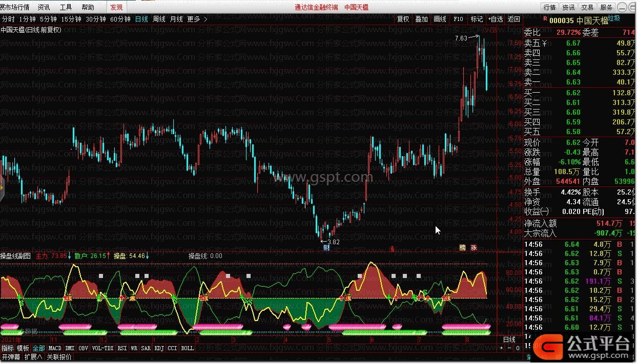The height and width of the screenshot is (364, 638).
Task: Open the 发现 menu tab
Action: (x=116, y=7)
